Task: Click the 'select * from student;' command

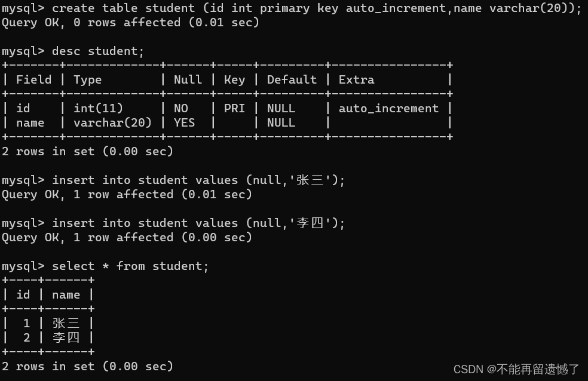Action: pos(130,266)
